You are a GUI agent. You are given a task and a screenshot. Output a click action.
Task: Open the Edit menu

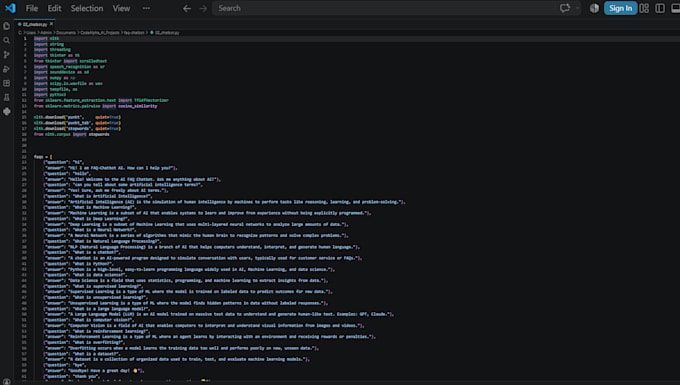(x=54, y=8)
